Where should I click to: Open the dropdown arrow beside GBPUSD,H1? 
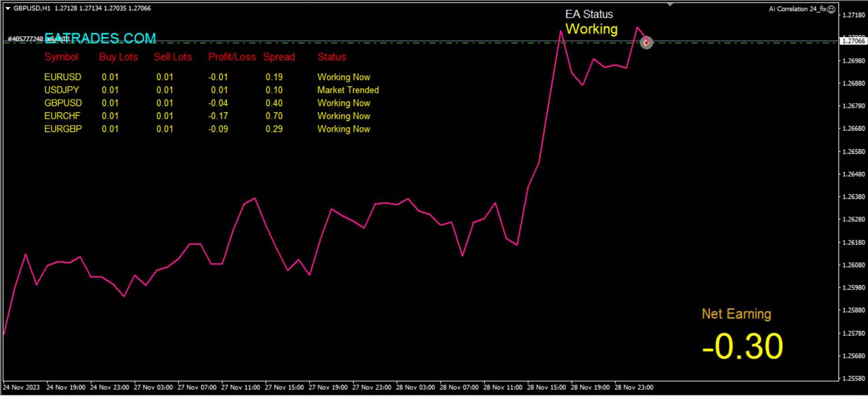[x=8, y=8]
